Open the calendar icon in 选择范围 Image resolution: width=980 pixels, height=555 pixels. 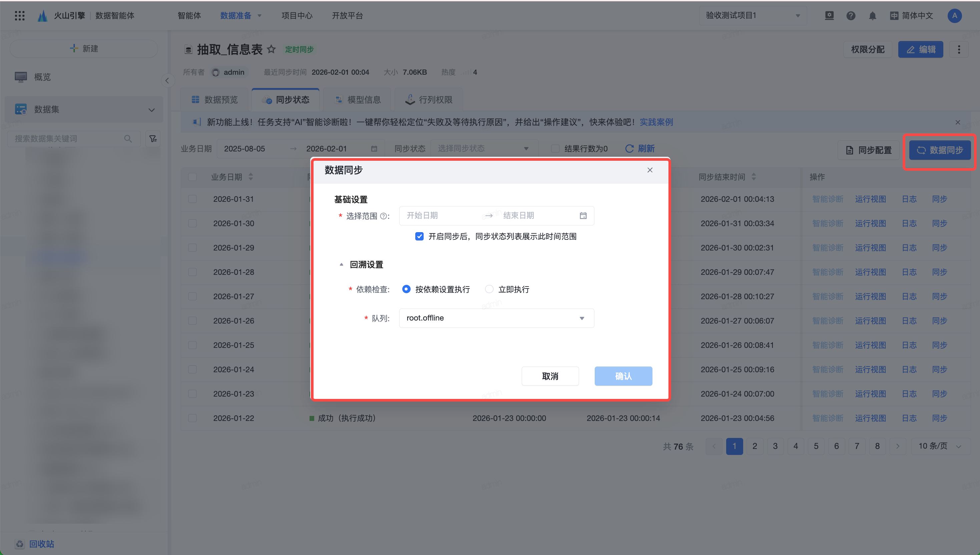click(x=583, y=216)
